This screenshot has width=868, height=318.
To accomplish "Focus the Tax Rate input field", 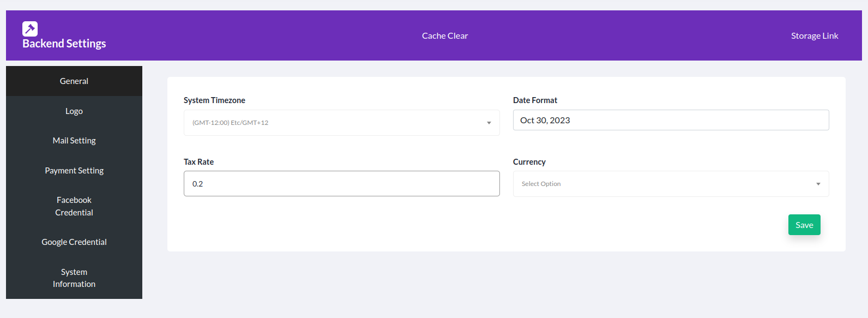I will [x=342, y=184].
